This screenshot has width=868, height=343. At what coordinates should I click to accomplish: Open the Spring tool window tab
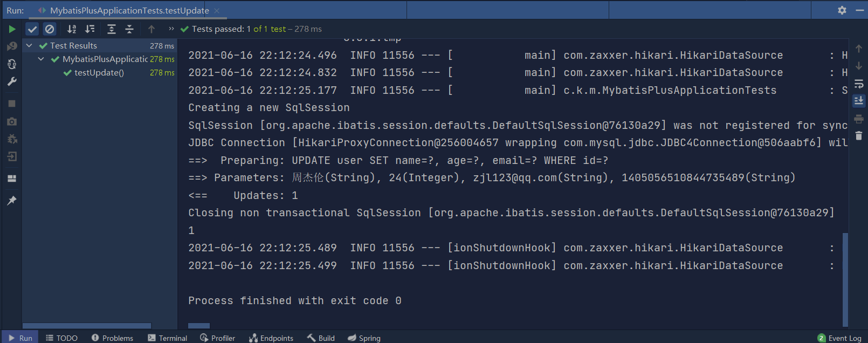364,338
